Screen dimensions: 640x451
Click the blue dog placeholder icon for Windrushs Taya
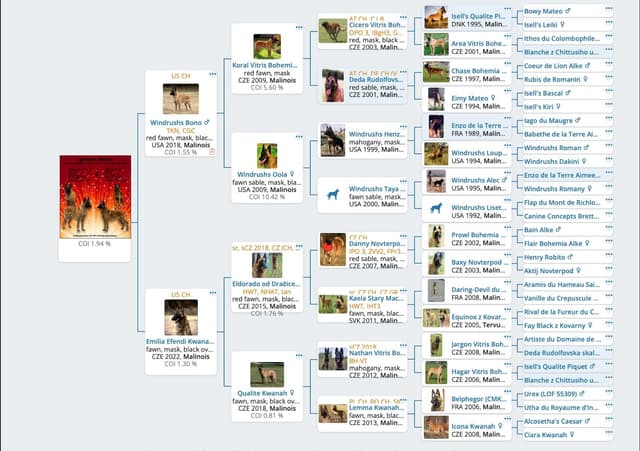pos(333,194)
